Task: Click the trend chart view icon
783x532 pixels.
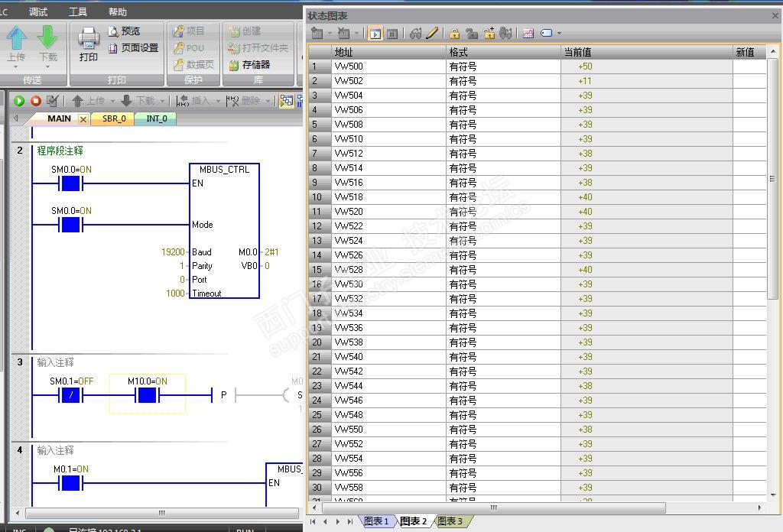Action: pos(528,34)
